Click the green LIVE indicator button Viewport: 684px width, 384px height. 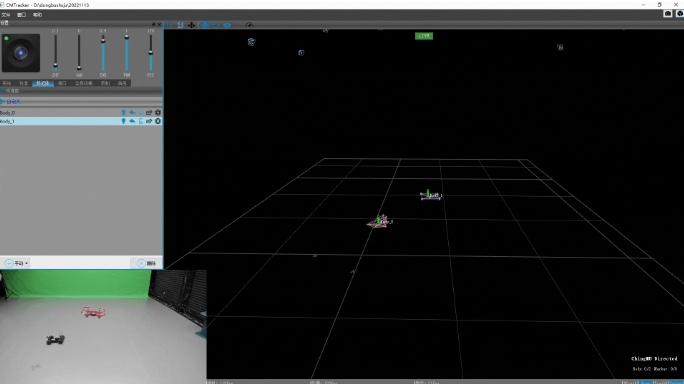click(424, 36)
